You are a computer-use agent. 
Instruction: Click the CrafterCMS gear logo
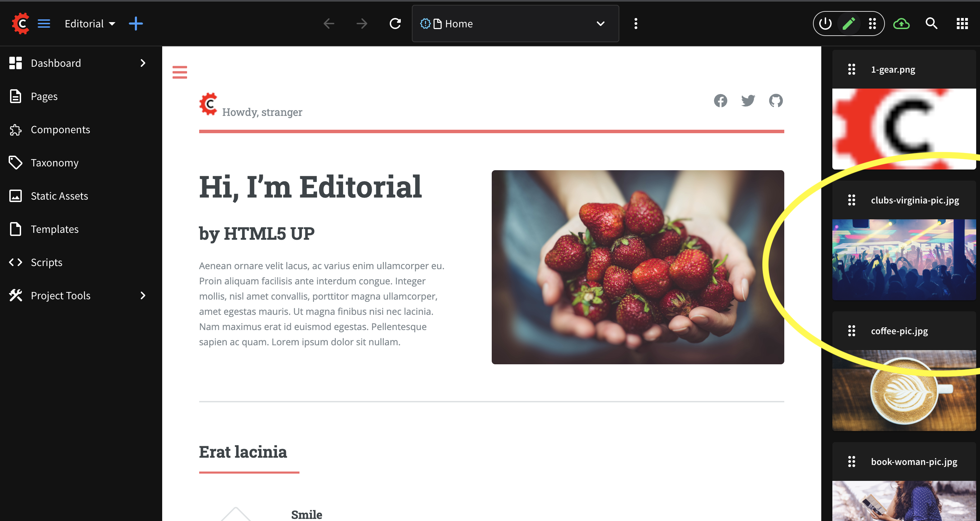coord(20,24)
